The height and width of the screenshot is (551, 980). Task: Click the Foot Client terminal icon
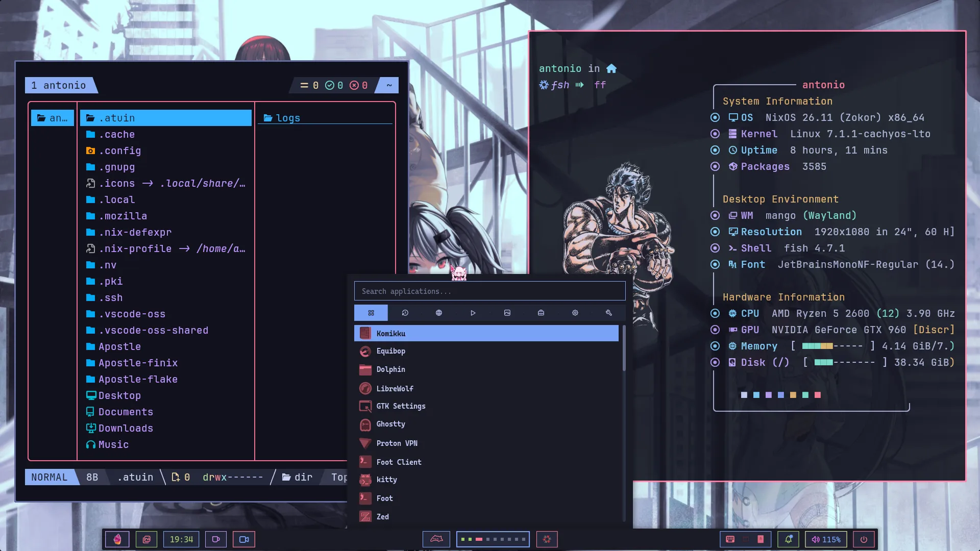(x=365, y=462)
